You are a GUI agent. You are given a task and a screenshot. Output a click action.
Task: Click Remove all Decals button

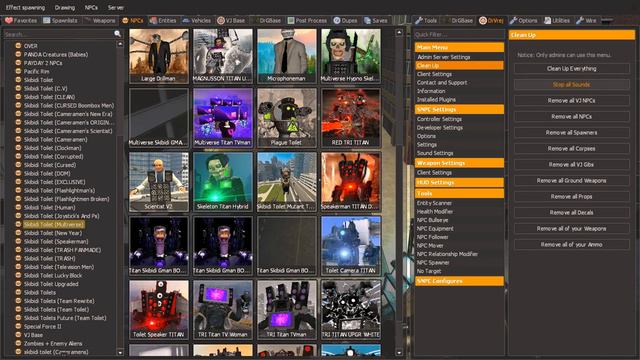[571, 212]
